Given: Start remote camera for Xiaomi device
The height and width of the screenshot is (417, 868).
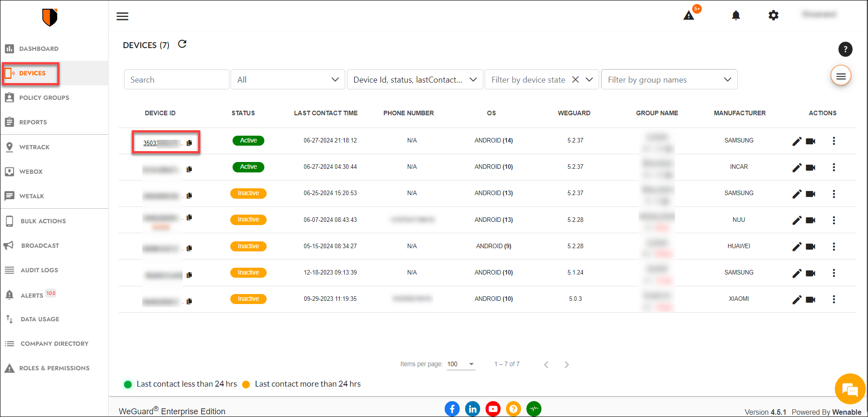Looking at the screenshot, I should [x=810, y=299].
